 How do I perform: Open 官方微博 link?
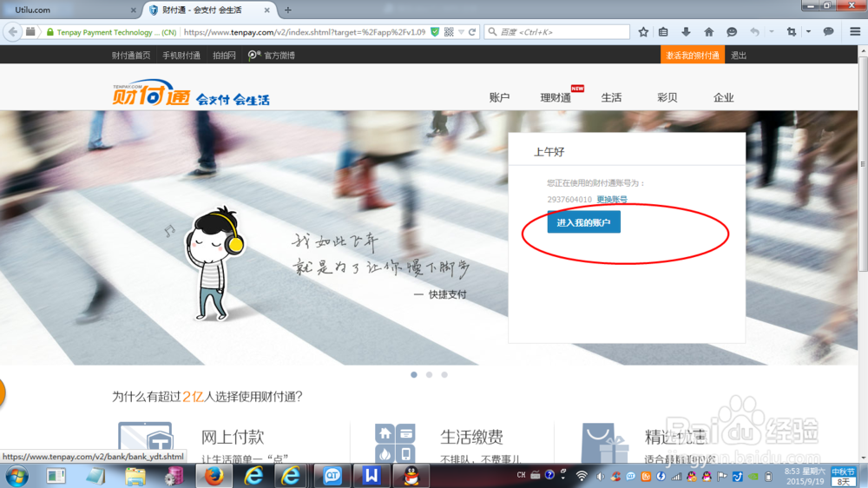pos(271,56)
